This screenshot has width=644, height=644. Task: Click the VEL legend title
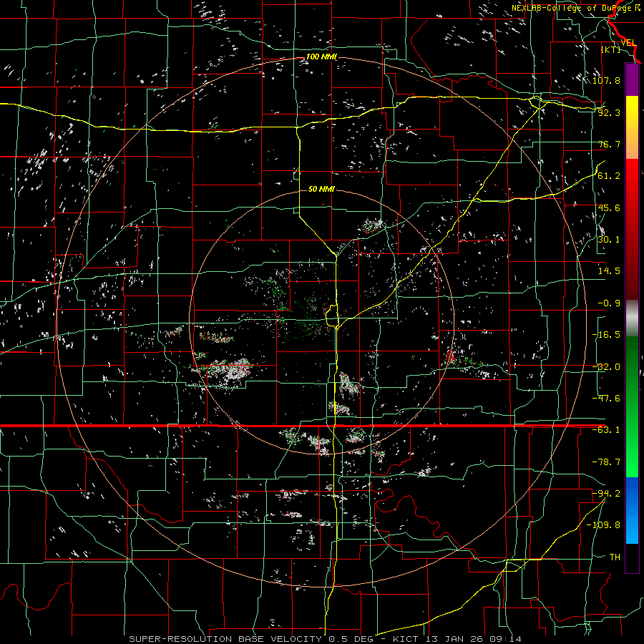(x=628, y=43)
